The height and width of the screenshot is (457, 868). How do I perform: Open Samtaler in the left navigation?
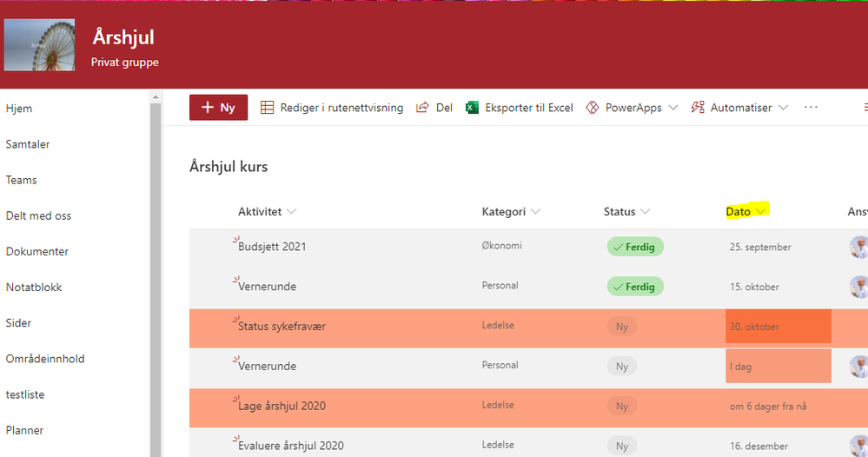pyautogui.click(x=28, y=144)
